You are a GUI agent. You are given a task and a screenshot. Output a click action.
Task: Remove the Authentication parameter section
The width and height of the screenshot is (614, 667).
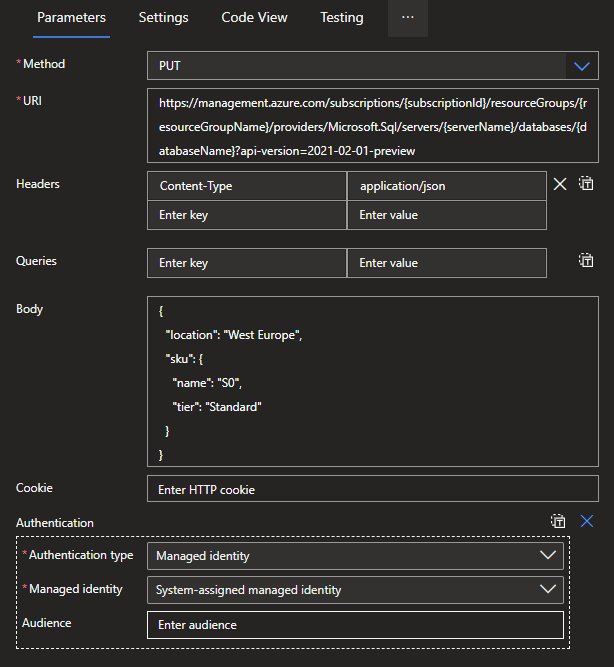pos(587,521)
